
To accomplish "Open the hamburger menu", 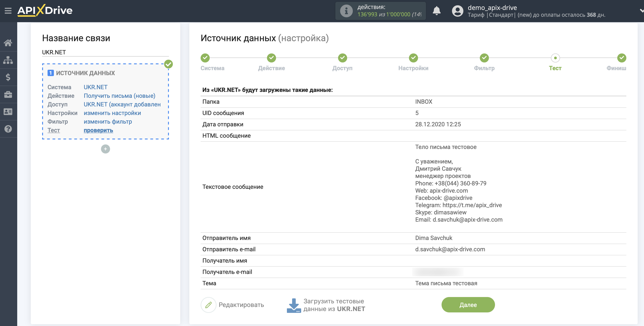I will click(x=8, y=10).
